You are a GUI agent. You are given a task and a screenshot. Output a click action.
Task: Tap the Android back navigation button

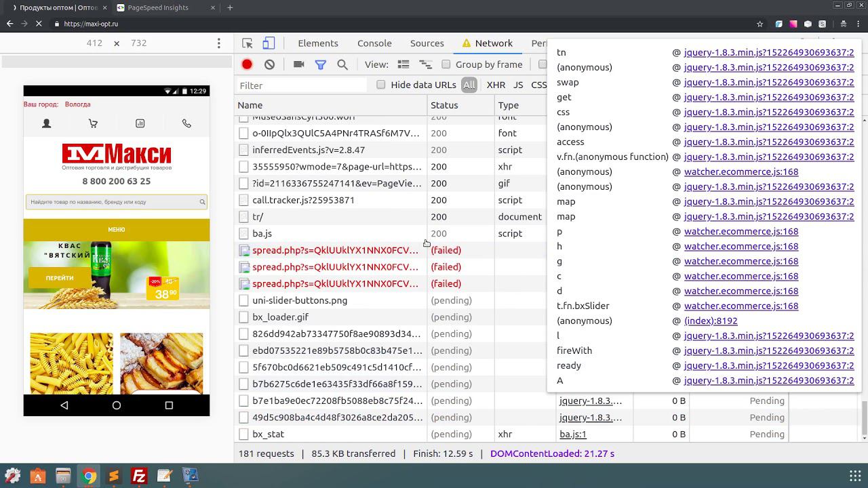pos(64,405)
